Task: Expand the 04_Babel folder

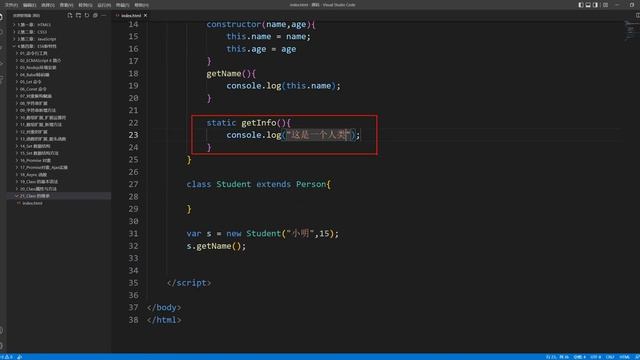Action: tap(58, 75)
